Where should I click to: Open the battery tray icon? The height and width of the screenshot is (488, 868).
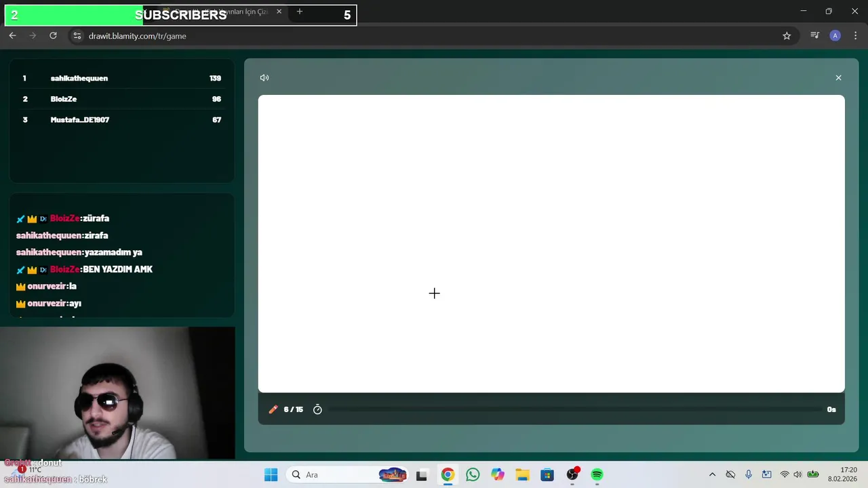pyautogui.click(x=812, y=474)
